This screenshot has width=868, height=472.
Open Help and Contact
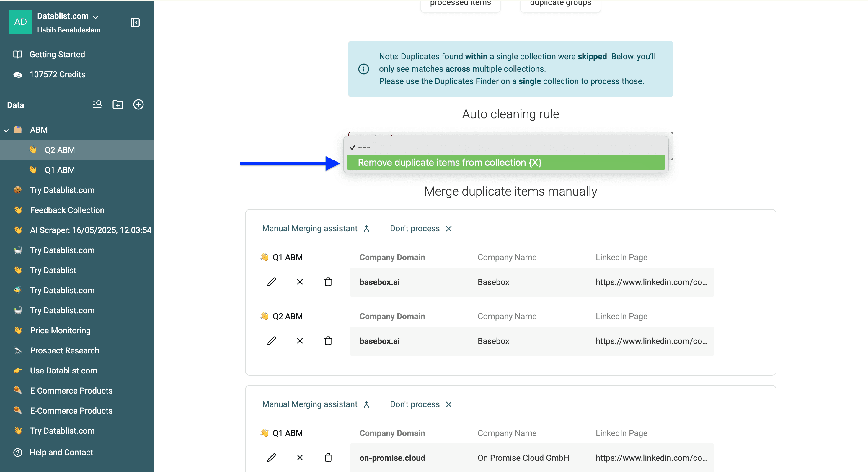pyautogui.click(x=61, y=452)
